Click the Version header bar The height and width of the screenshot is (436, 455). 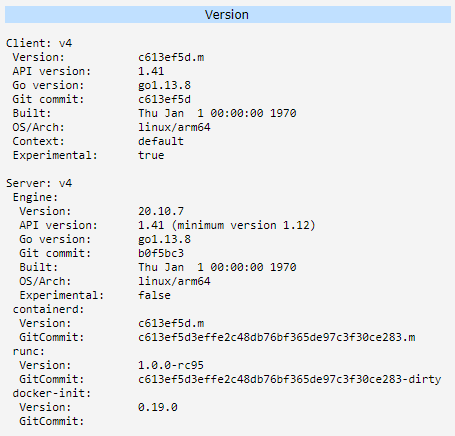coord(228,15)
